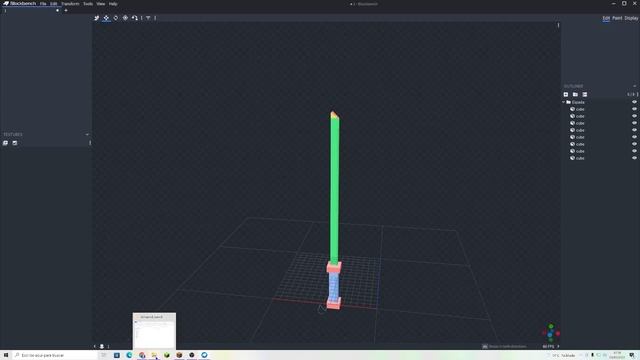Open the Edit menu in the menu bar
640x360 pixels.
53,4
